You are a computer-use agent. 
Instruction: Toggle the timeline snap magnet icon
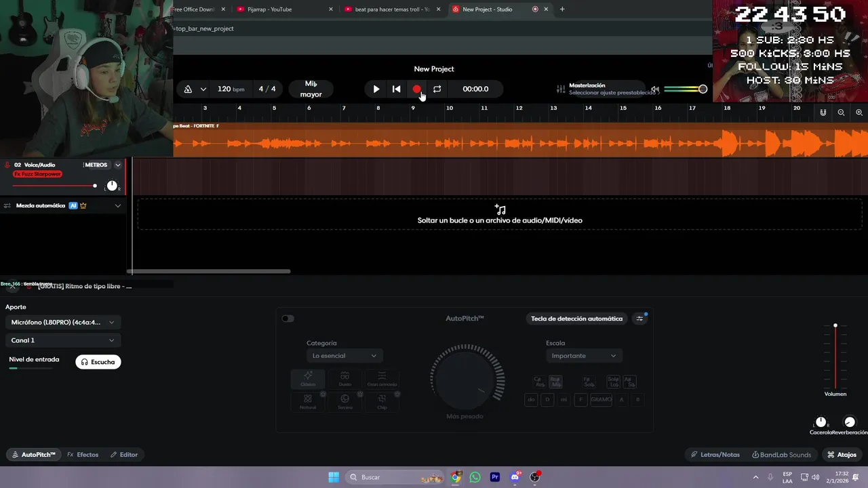[823, 113]
